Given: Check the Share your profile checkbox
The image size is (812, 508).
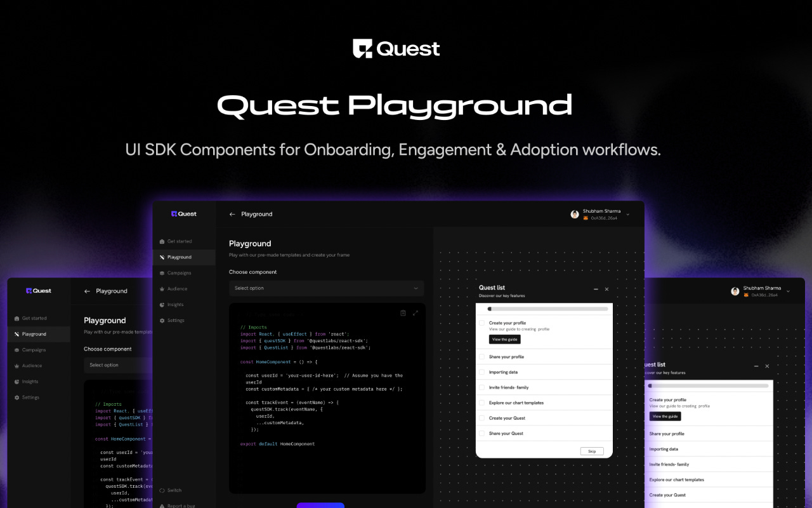Looking at the screenshot, I should pos(482,357).
